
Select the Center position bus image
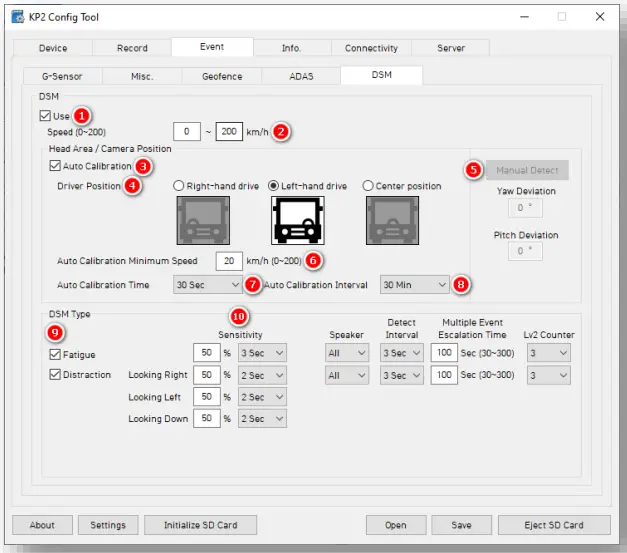coord(392,220)
